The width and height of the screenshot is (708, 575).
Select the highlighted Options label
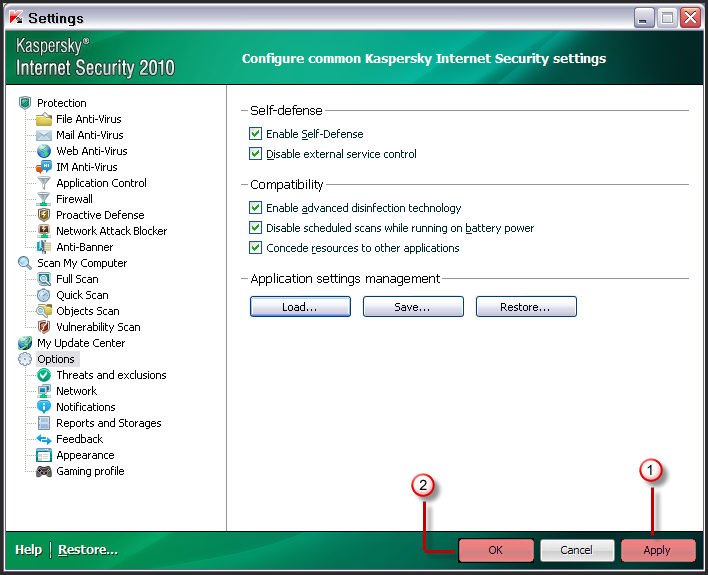pos(56,359)
